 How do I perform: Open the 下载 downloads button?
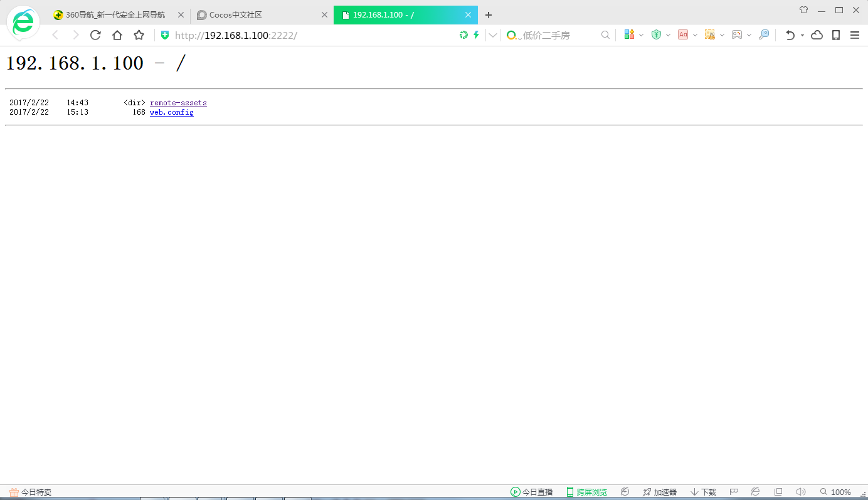[703, 492]
